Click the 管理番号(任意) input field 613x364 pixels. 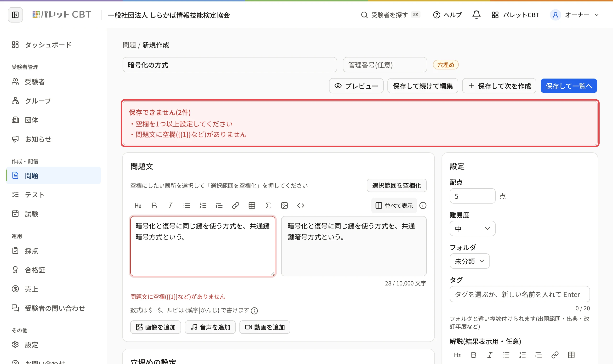[385, 65]
